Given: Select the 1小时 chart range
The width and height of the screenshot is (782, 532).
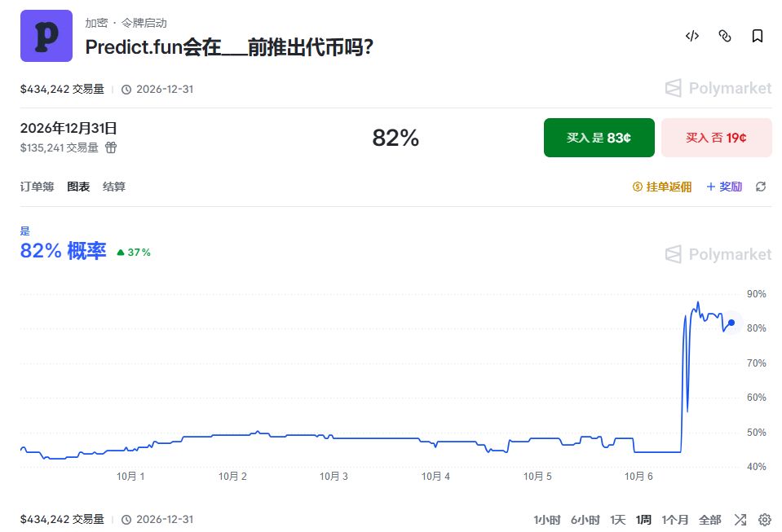Looking at the screenshot, I should (x=547, y=520).
